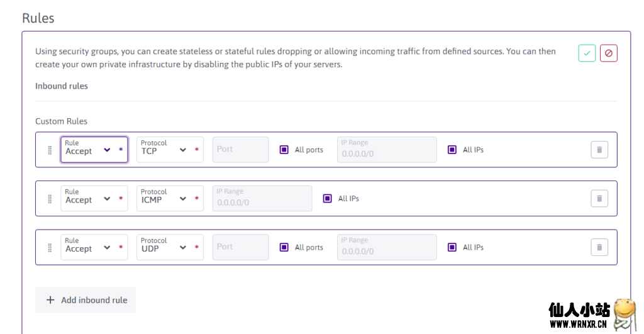644x334 pixels.
Task: Click the IP Range field in ICMP rule
Action: [262, 199]
